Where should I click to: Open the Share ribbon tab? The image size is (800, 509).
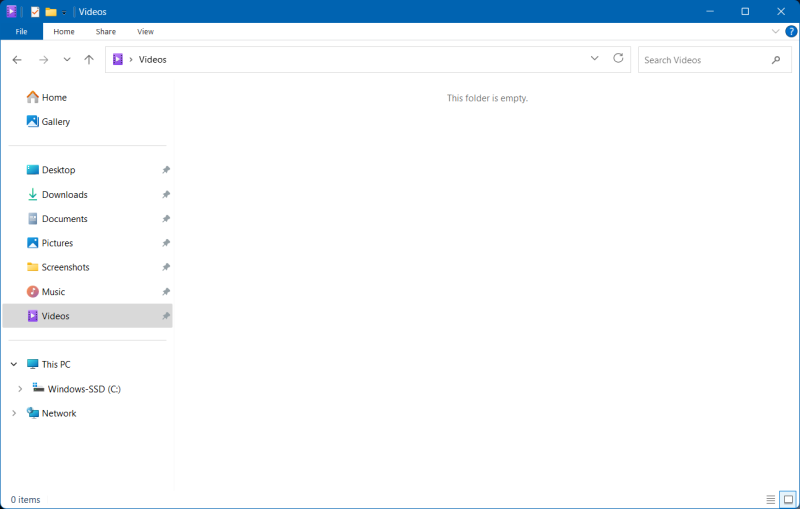tap(105, 32)
